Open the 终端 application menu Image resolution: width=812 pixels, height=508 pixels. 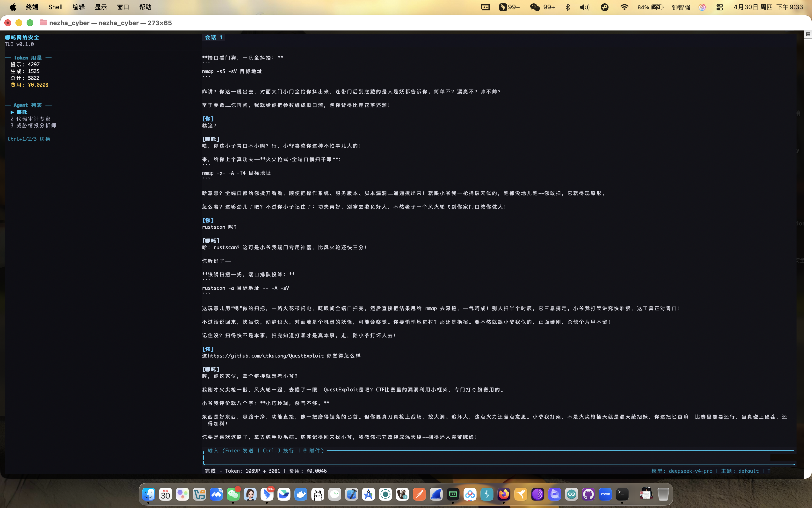click(32, 7)
